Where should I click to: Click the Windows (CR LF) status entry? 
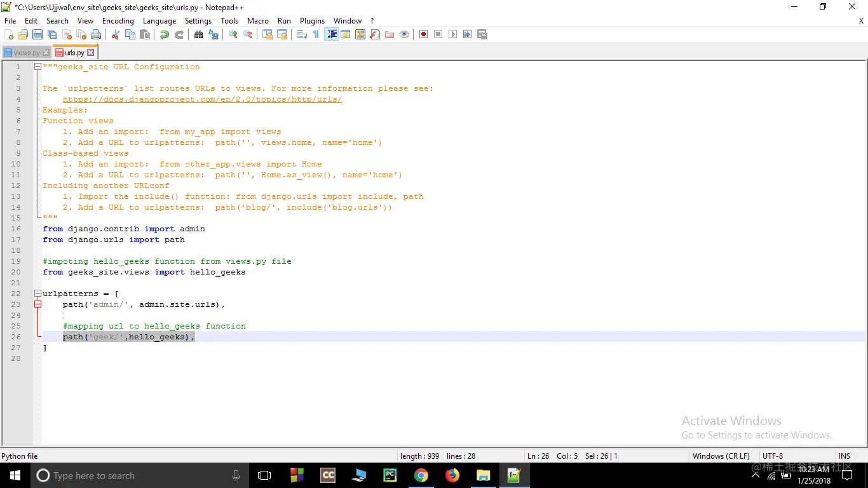[x=721, y=456]
